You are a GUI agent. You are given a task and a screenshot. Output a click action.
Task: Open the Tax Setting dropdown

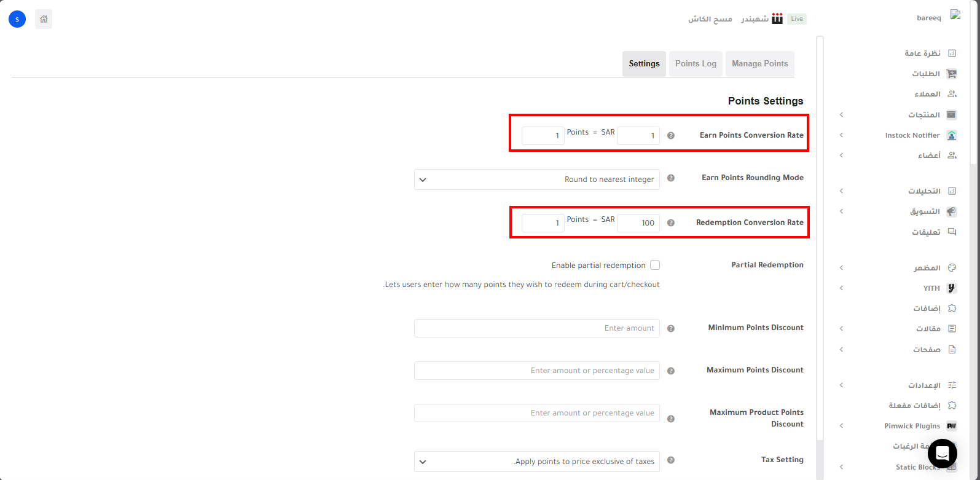[x=536, y=462]
